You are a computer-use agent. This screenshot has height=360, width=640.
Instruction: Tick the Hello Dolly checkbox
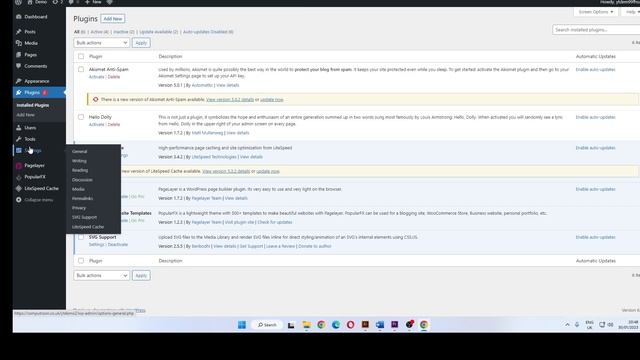click(x=81, y=117)
